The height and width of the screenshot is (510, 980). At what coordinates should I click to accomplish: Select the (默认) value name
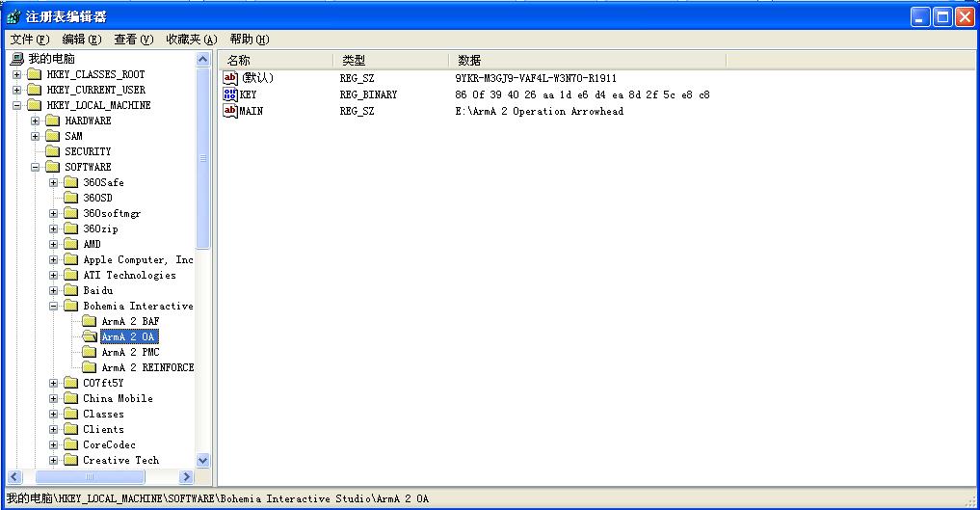point(257,78)
